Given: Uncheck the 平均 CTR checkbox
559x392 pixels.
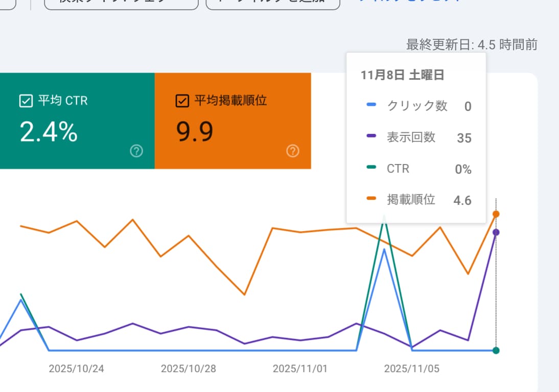Looking at the screenshot, I should point(26,101).
